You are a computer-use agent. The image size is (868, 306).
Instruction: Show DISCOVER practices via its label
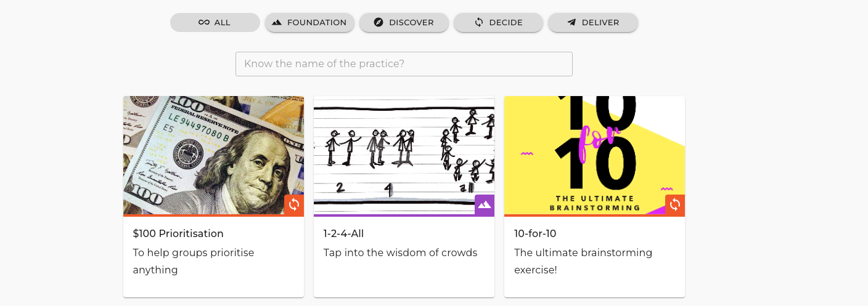pos(411,23)
